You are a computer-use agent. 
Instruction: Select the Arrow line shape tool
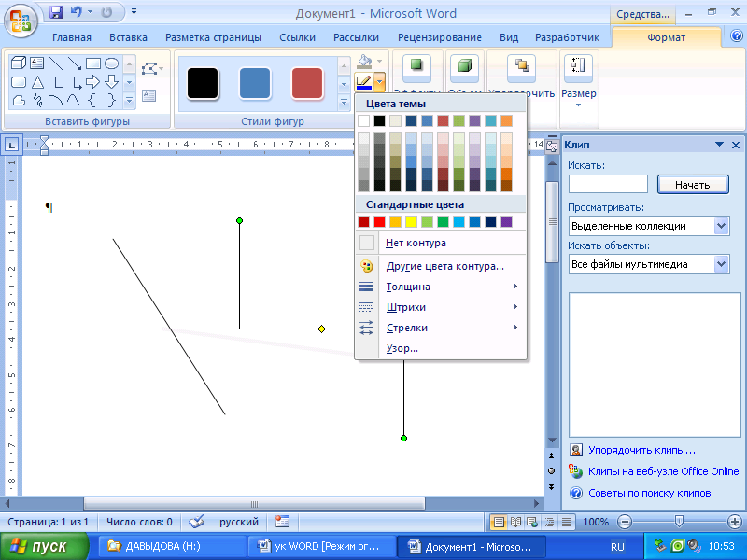coord(75,63)
